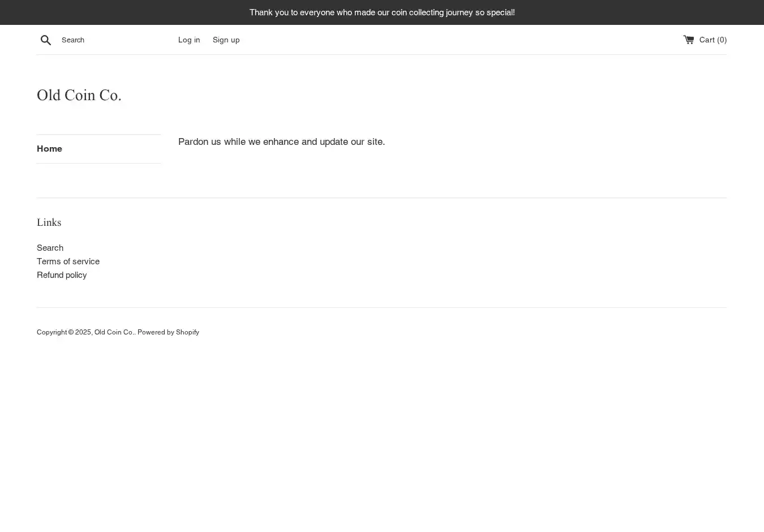
Task: Click the Old Coin Co. store title
Action: coord(79,95)
